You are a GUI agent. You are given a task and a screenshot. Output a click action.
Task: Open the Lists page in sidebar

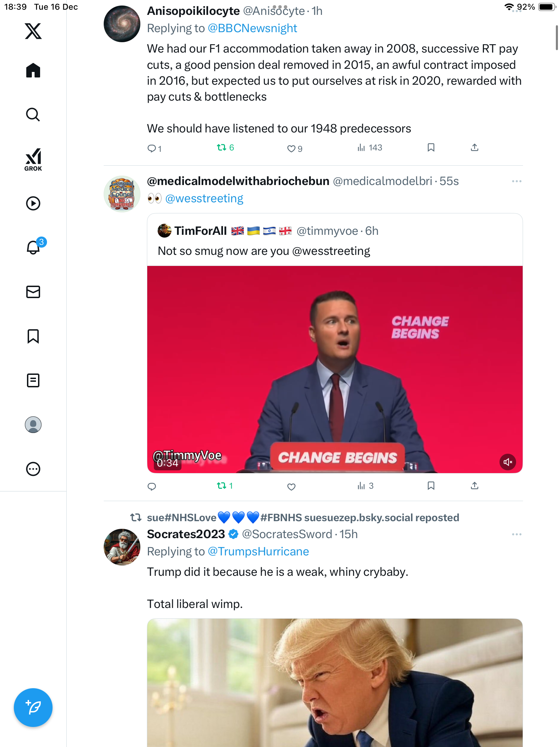[x=33, y=380]
